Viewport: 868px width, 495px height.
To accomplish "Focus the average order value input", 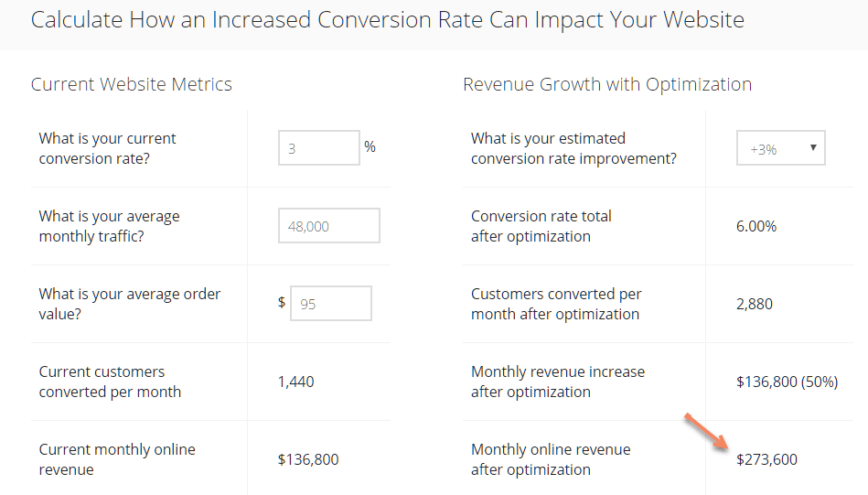I will pos(331,304).
